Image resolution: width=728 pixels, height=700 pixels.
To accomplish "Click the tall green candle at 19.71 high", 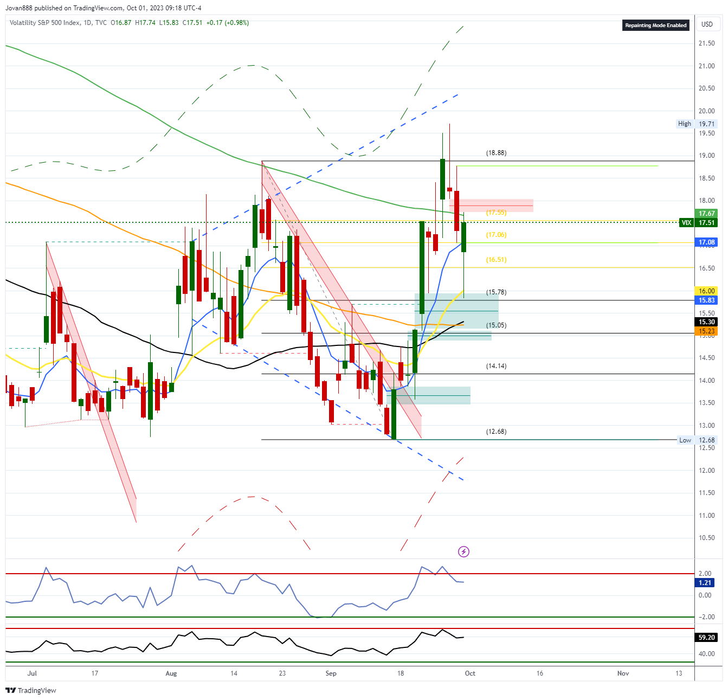I will click(443, 179).
